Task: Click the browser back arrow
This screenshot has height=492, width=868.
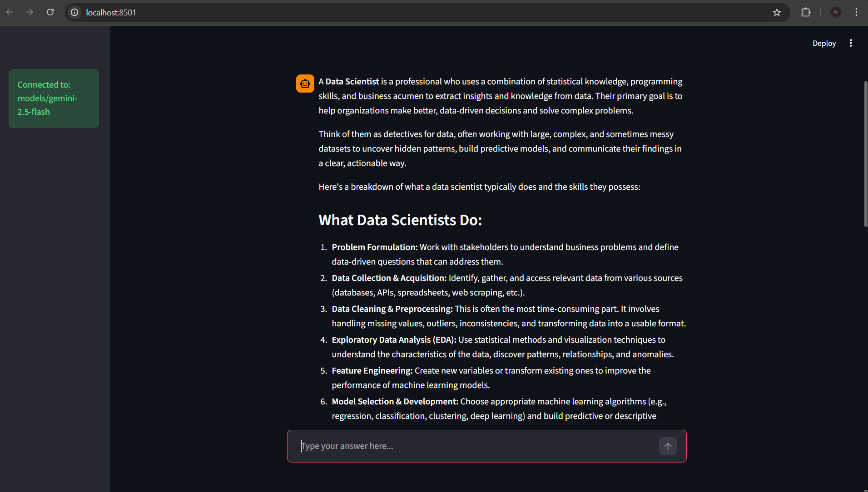Action: (10, 12)
